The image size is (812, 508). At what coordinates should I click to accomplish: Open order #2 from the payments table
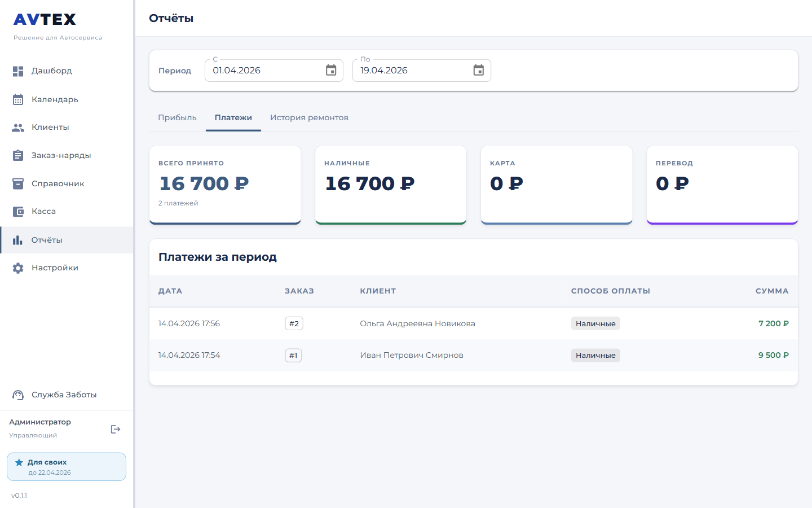click(294, 323)
